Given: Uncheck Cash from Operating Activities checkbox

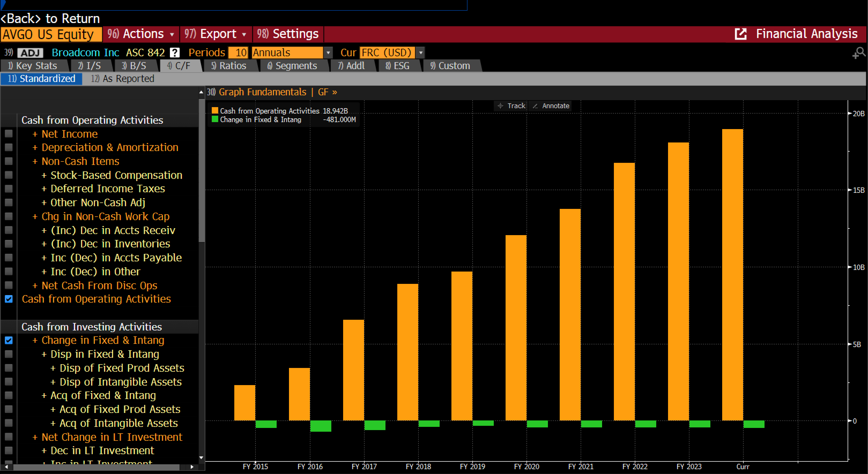Looking at the screenshot, I should [9, 299].
